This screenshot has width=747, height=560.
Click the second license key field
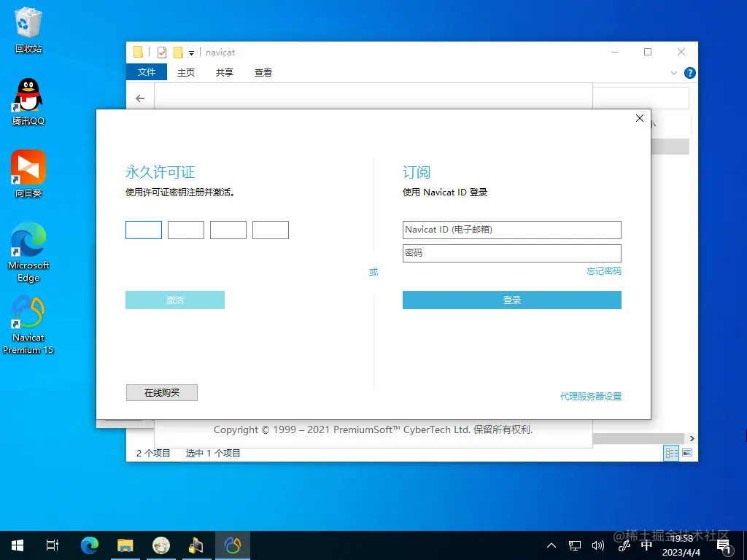(x=186, y=230)
